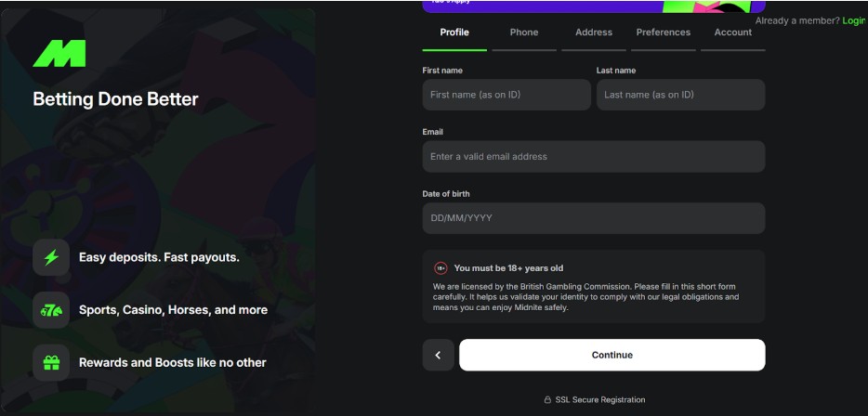Open the Address tab
Image resolution: width=868 pixels, height=416 pixels.
594,32
